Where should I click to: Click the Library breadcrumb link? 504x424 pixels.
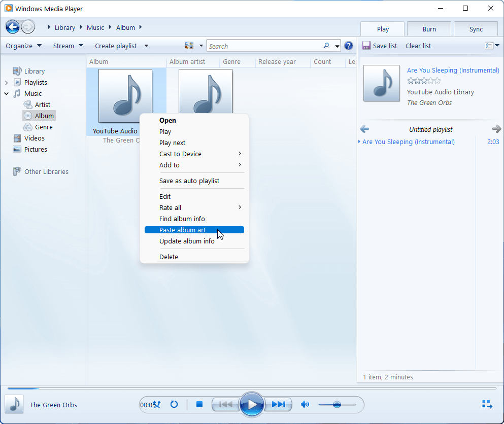pos(64,27)
